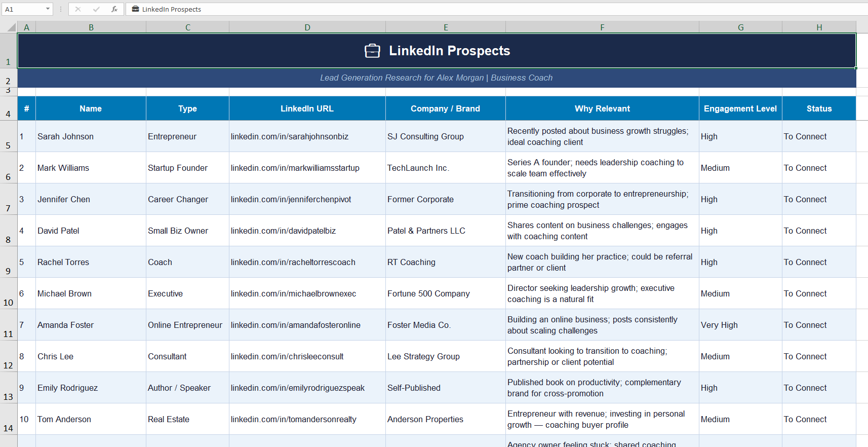Open the Name Box dropdown arrow

[x=48, y=9]
